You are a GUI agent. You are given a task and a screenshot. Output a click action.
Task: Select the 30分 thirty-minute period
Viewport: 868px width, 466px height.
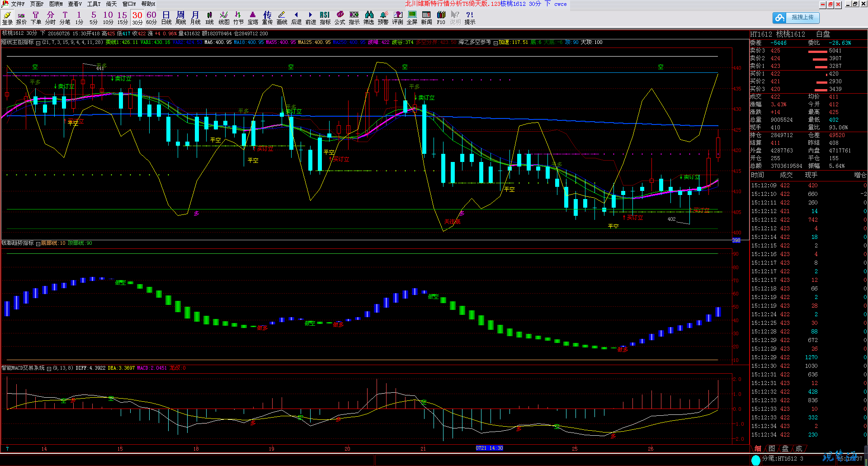137,18
